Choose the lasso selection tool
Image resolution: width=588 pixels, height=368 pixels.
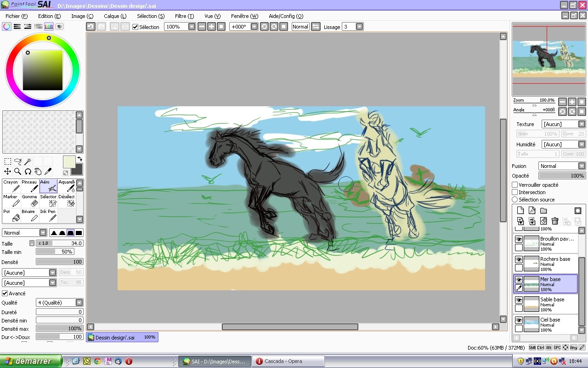click(x=18, y=161)
